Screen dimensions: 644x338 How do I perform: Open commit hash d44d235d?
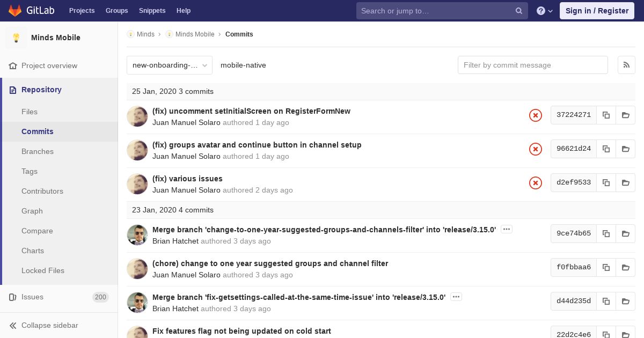(x=573, y=301)
